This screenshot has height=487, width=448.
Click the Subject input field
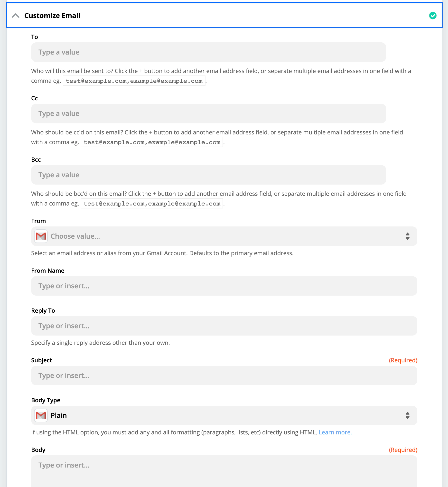point(224,375)
